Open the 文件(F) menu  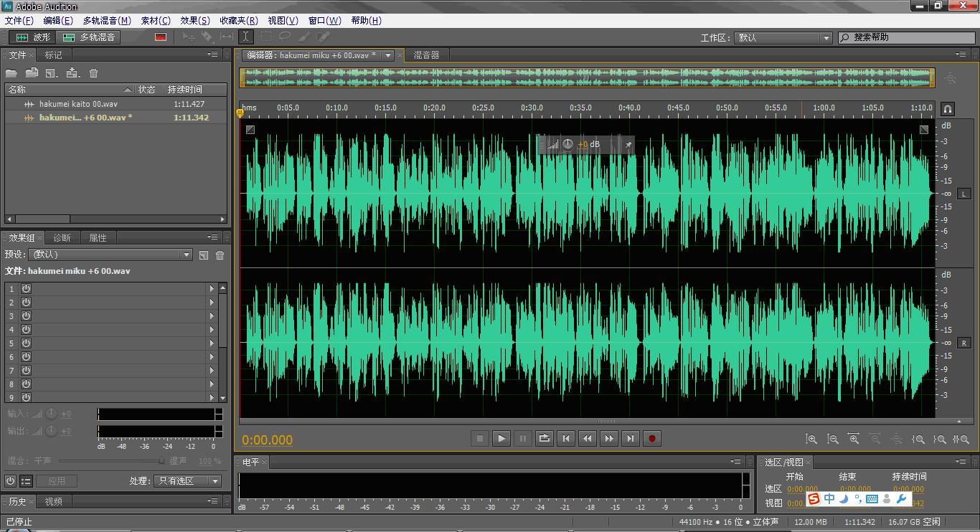point(19,21)
